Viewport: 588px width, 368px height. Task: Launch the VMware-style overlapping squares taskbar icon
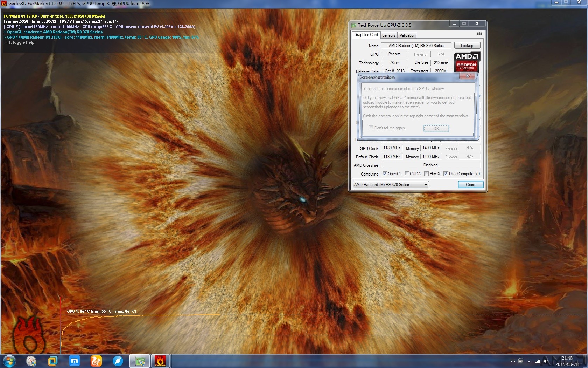tap(53, 361)
